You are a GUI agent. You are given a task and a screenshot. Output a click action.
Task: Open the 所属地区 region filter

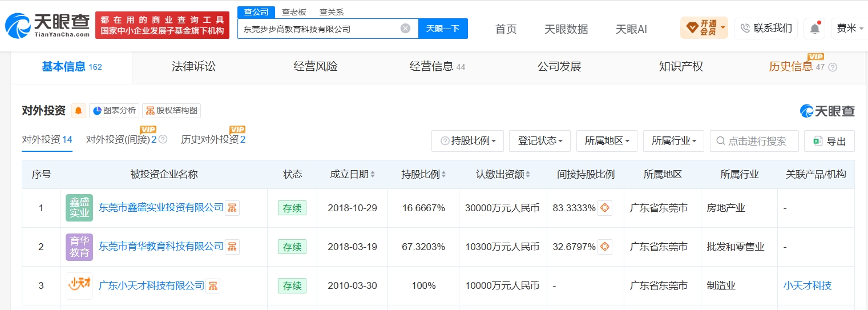pyautogui.click(x=607, y=141)
